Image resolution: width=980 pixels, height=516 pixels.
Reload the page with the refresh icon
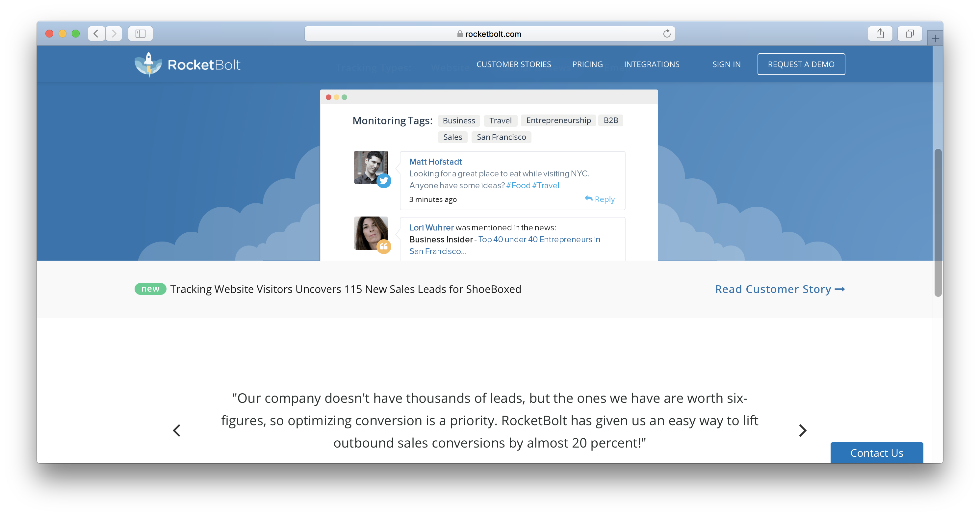pos(666,34)
